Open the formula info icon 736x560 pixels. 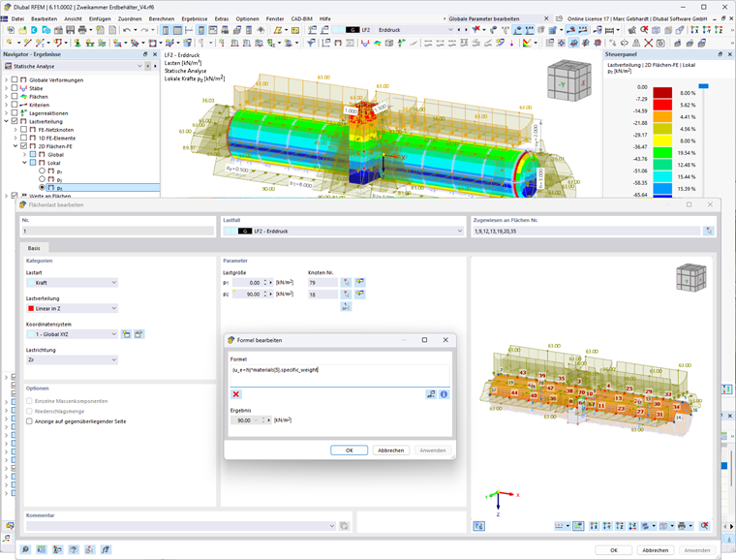(444, 394)
